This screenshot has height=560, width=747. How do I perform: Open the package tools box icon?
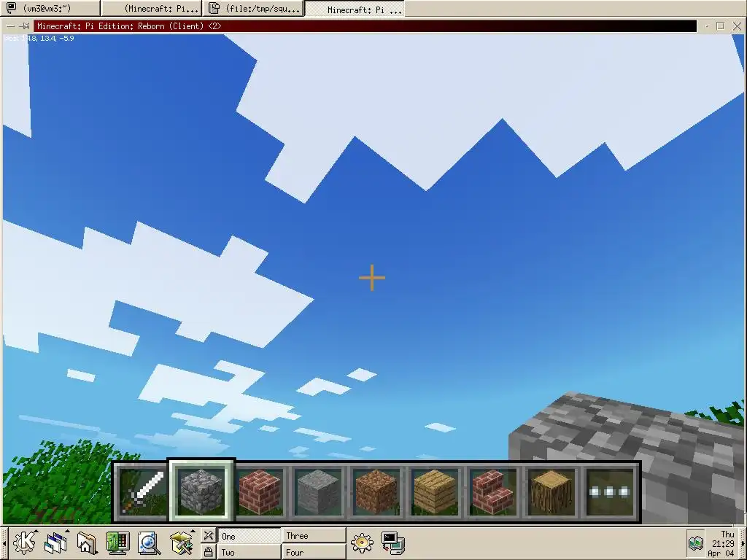182,542
